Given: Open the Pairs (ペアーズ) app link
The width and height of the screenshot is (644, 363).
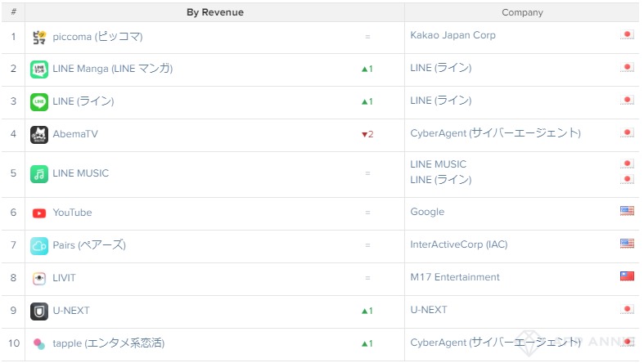Looking at the screenshot, I should 89,245.
